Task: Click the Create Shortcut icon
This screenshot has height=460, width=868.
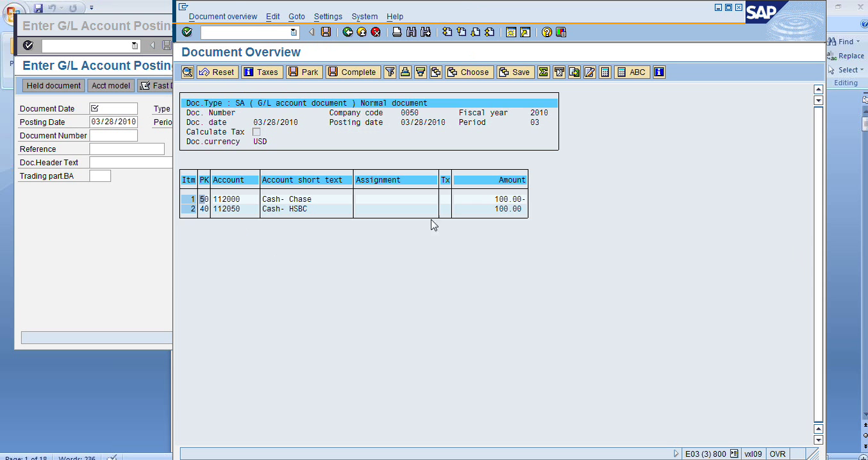Action: (x=525, y=32)
